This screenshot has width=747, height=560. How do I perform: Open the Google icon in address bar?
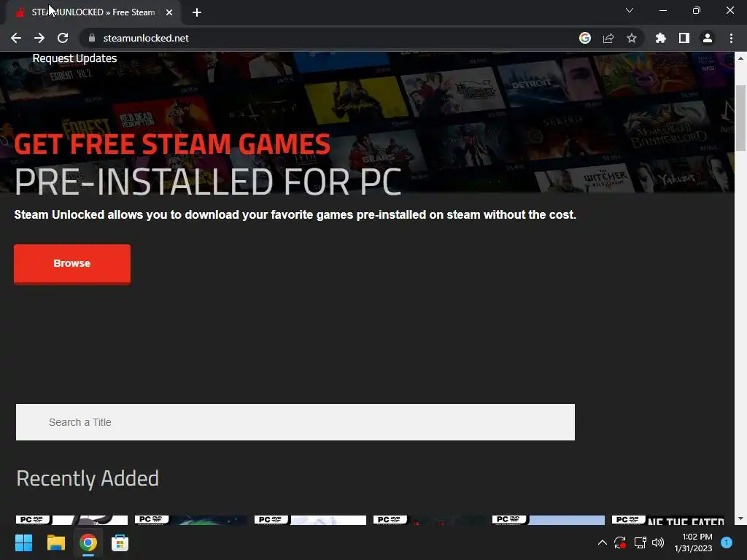point(585,38)
